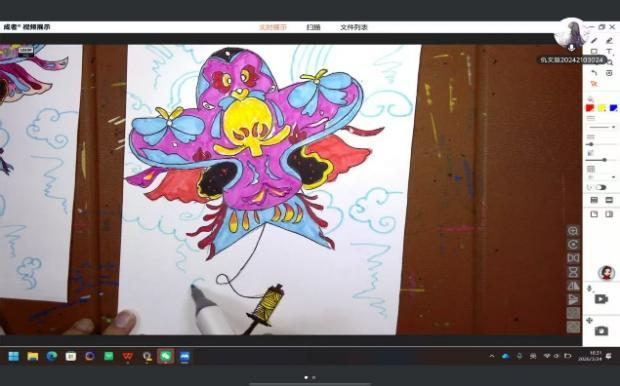Click the zoom-in magnifier overlay icon
Screen dimensions: 620x386
[573, 231]
